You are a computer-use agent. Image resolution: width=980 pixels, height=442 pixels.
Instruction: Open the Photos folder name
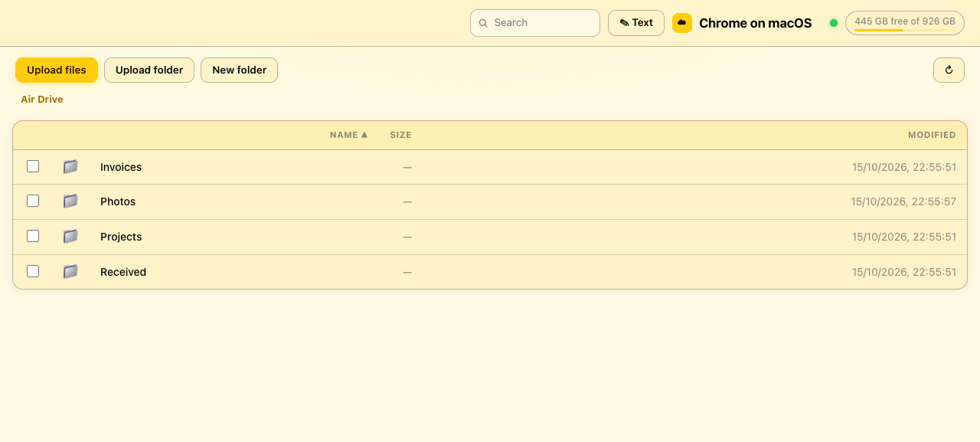[118, 201]
